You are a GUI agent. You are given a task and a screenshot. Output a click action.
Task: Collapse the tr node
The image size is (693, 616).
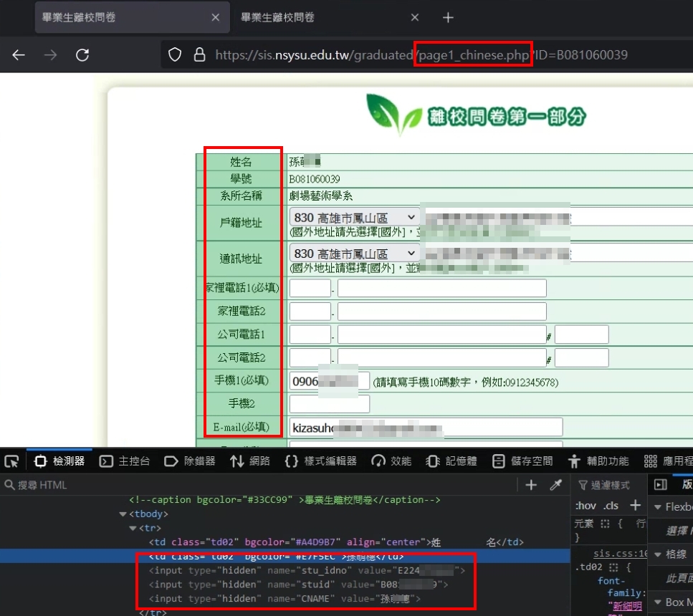(x=133, y=529)
